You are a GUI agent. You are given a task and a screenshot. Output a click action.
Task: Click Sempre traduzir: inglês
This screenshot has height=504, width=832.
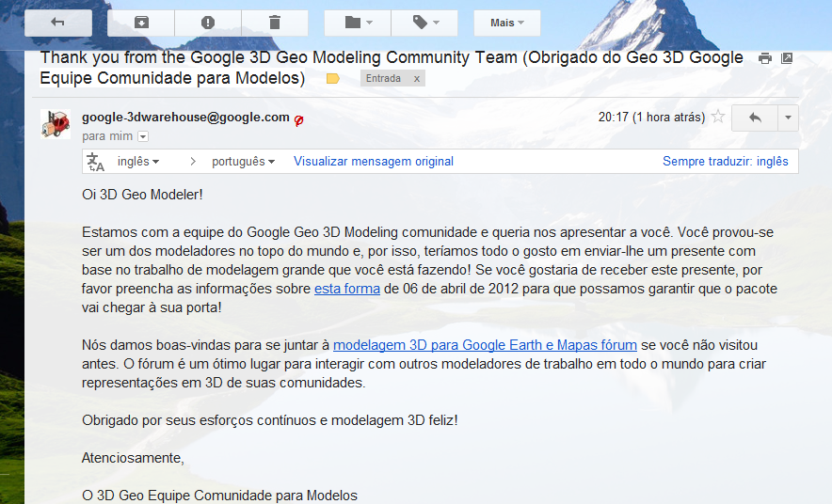pos(726,162)
